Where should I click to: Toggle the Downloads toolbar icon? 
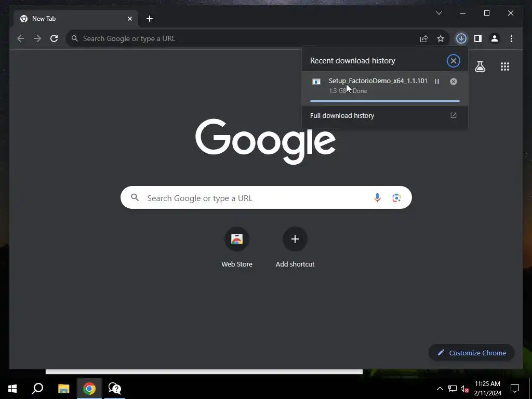461,38
